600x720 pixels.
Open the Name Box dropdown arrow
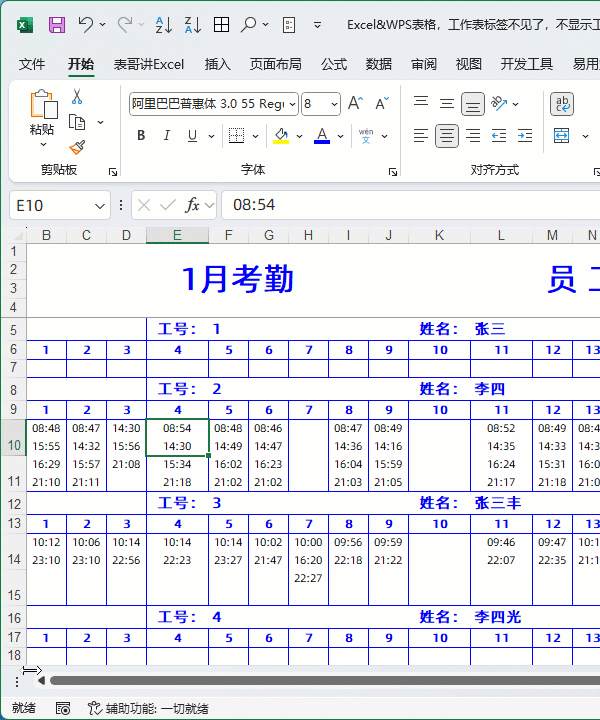click(x=100, y=205)
